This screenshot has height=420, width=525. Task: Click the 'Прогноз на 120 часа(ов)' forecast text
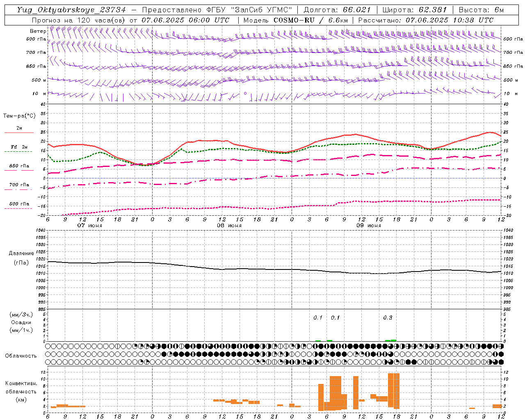79,20
